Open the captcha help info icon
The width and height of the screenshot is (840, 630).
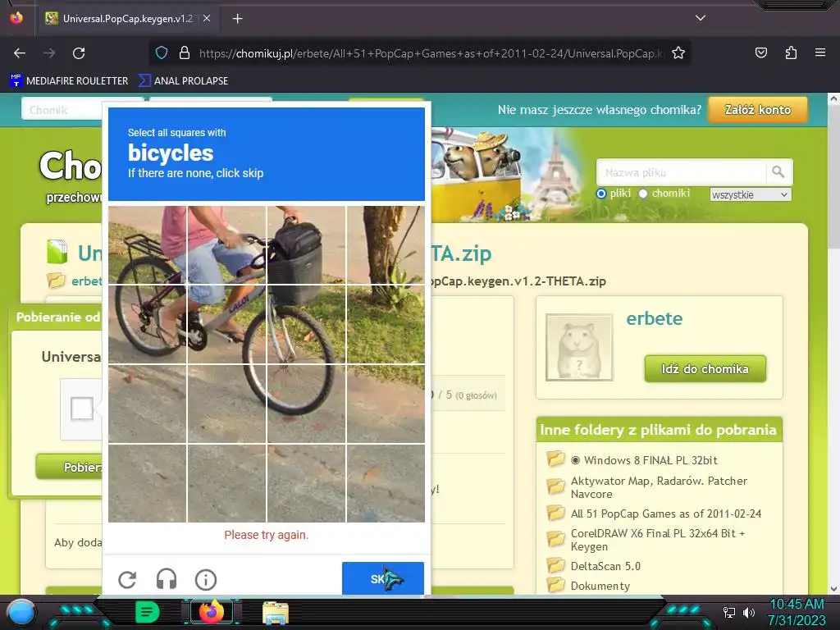(x=206, y=580)
